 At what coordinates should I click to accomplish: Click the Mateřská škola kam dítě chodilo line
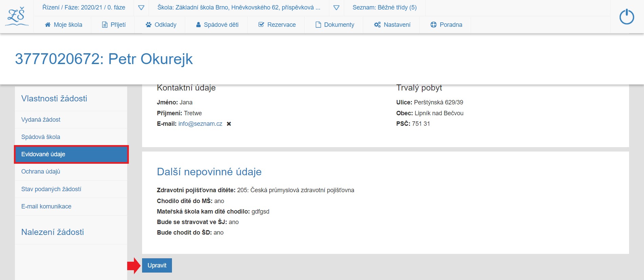[213, 212]
